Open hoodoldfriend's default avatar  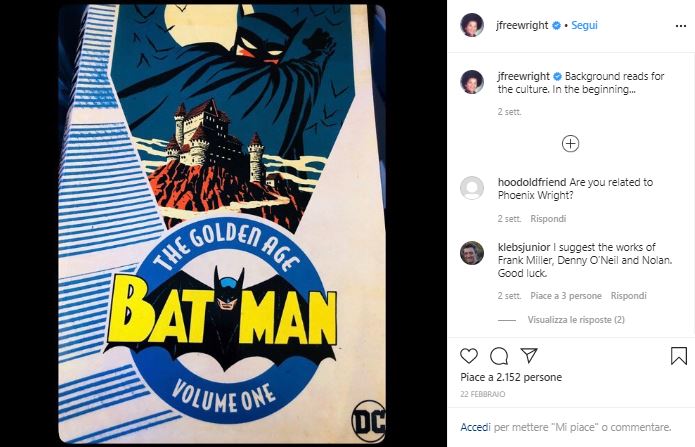(472, 188)
